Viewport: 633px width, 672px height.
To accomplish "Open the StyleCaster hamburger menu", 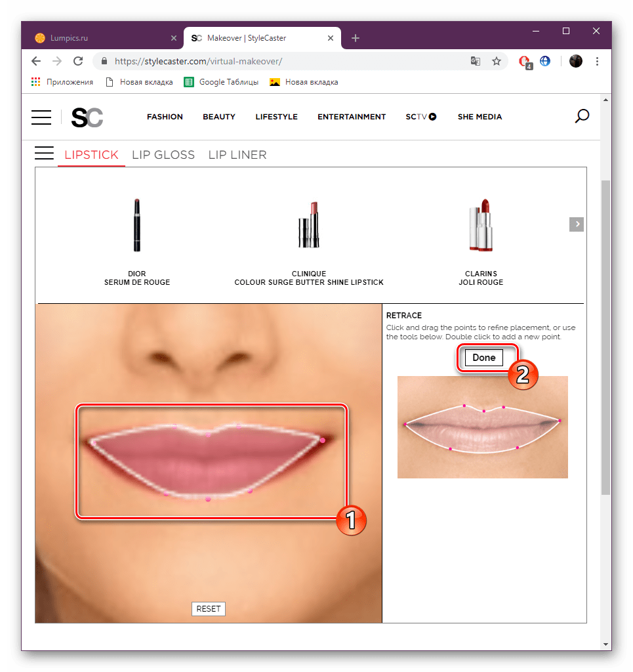I will (41, 117).
